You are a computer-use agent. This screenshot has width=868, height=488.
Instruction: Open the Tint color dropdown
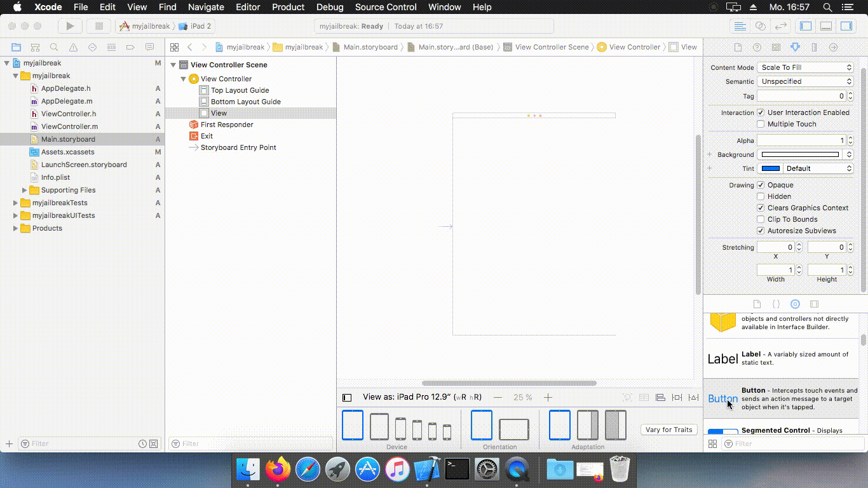point(817,168)
